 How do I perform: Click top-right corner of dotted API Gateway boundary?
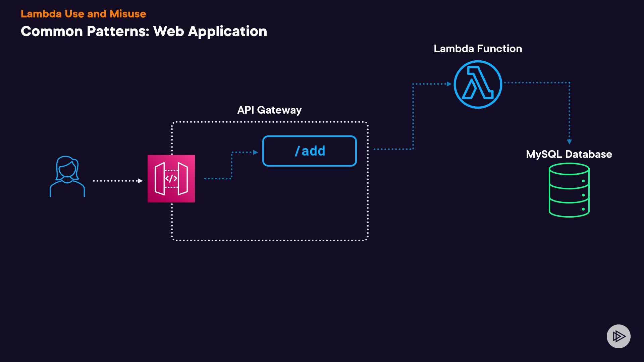[367, 123]
